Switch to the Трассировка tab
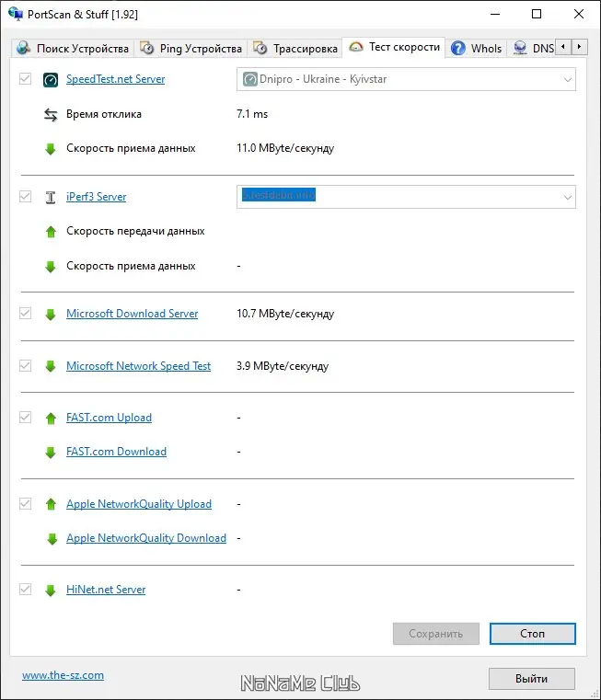The height and width of the screenshot is (700, 601). (295, 48)
